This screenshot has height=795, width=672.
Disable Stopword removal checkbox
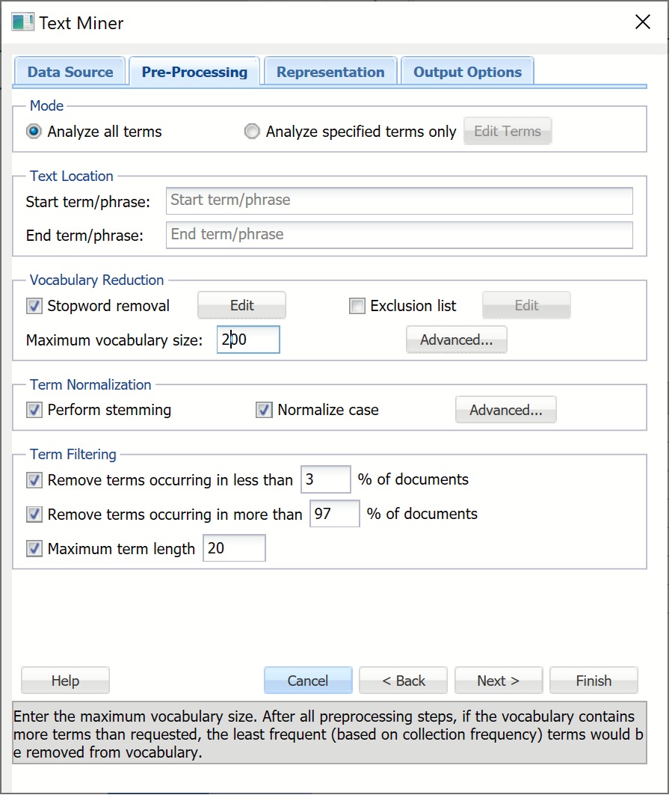tap(34, 306)
